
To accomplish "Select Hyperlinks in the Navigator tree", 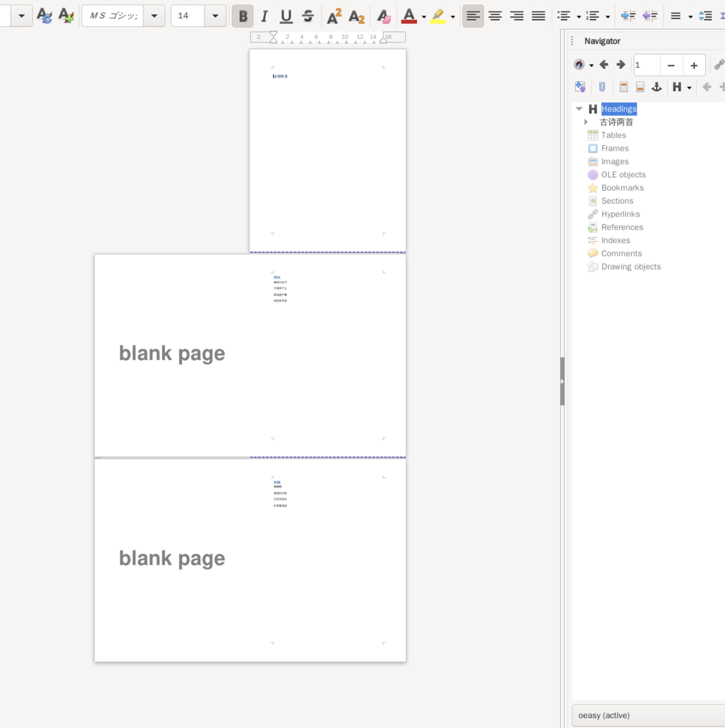I will pyautogui.click(x=620, y=214).
